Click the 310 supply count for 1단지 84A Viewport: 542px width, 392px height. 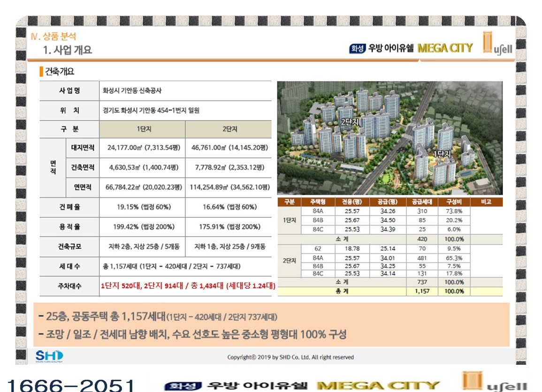point(422,211)
